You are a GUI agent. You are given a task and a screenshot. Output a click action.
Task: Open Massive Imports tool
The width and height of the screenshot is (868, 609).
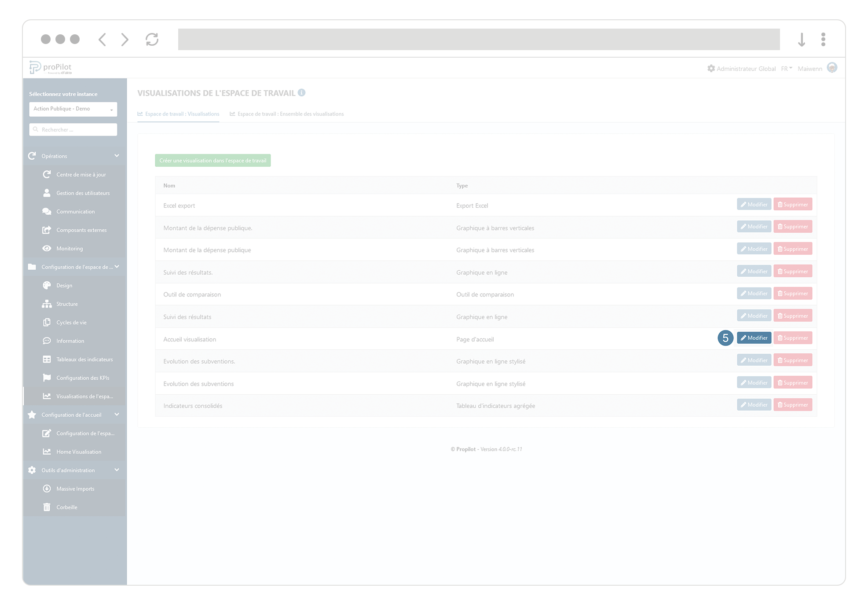(75, 488)
